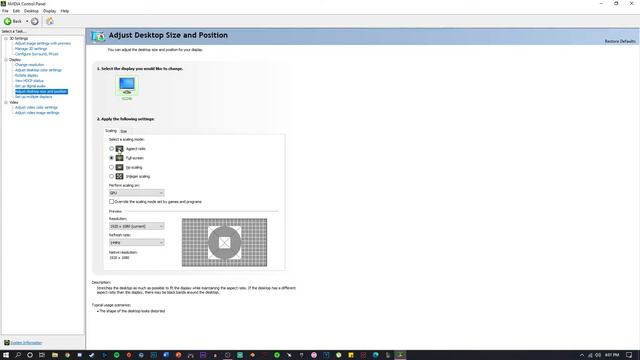Click the green Back arrow button

point(7,21)
